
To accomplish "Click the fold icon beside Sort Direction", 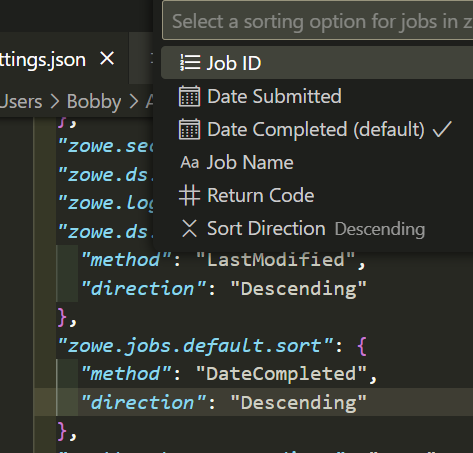I will pyautogui.click(x=190, y=229).
